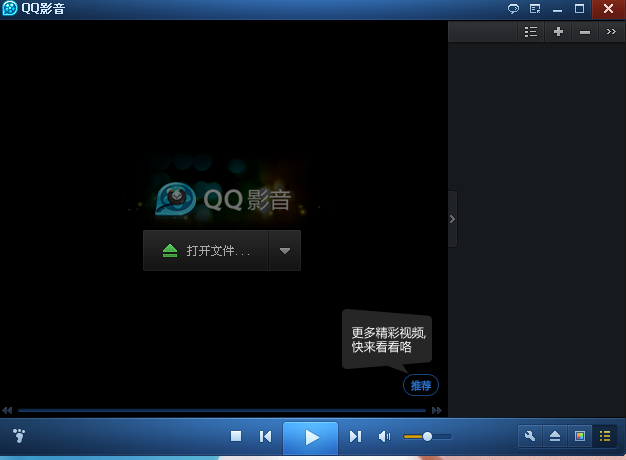The height and width of the screenshot is (460, 626).
Task: Expand more playlist options double-arrow
Action: point(611,32)
